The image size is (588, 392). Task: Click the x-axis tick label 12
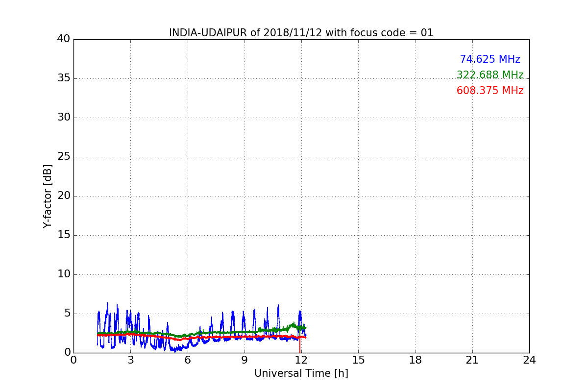pos(301,360)
